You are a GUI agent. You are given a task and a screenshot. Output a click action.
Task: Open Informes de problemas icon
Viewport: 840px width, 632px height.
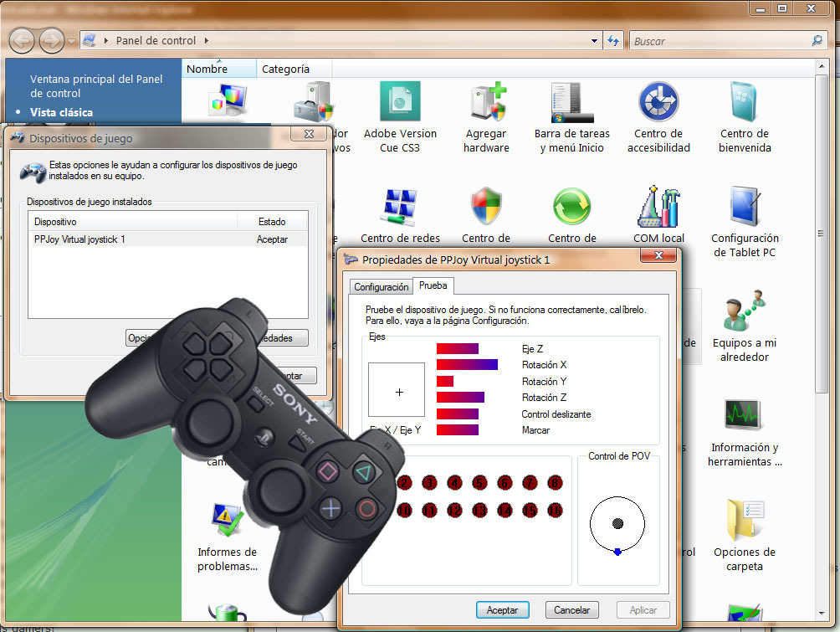pyautogui.click(x=227, y=524)
